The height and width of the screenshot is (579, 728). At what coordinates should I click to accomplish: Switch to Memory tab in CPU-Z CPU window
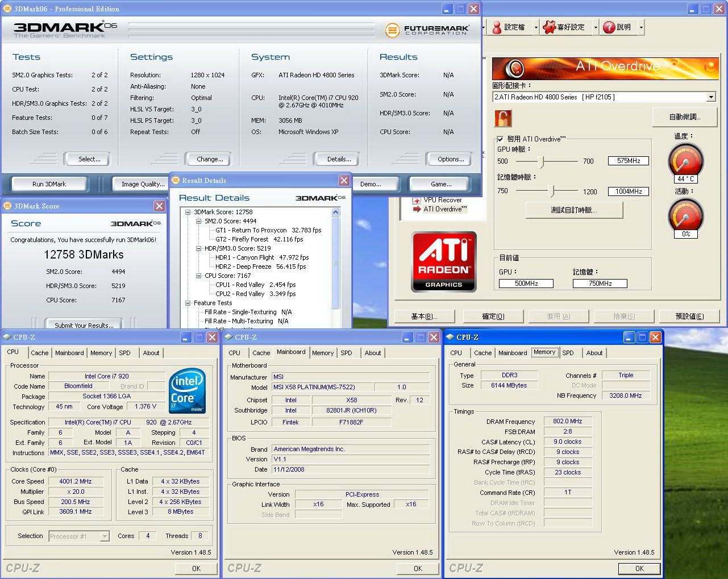coord(101,353)
